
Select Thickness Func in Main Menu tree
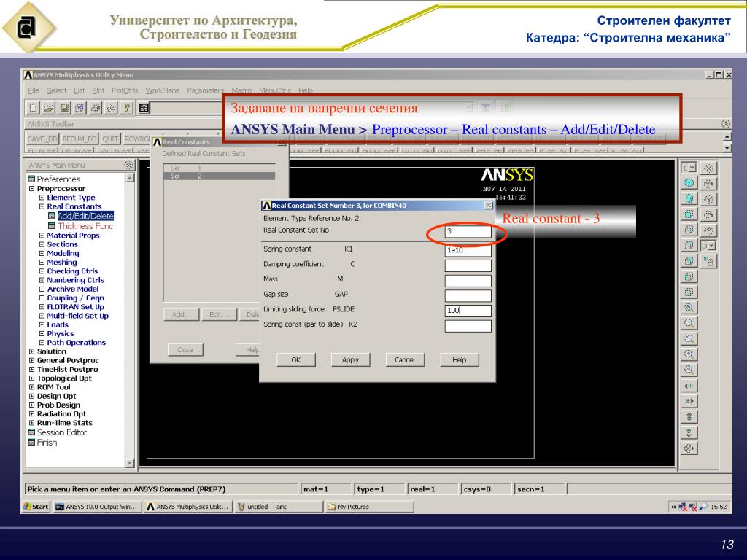85,226
